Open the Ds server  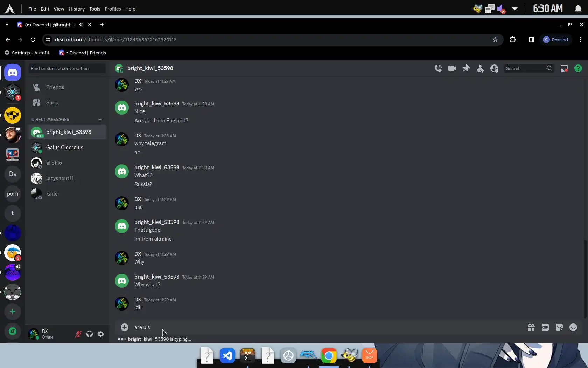click(13, 174)
